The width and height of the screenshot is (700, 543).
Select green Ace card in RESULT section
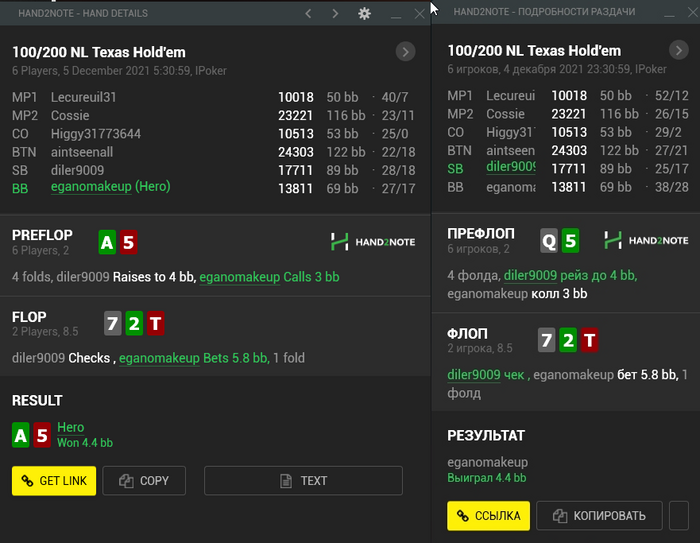pyautogui.click(x=21, y=435)
